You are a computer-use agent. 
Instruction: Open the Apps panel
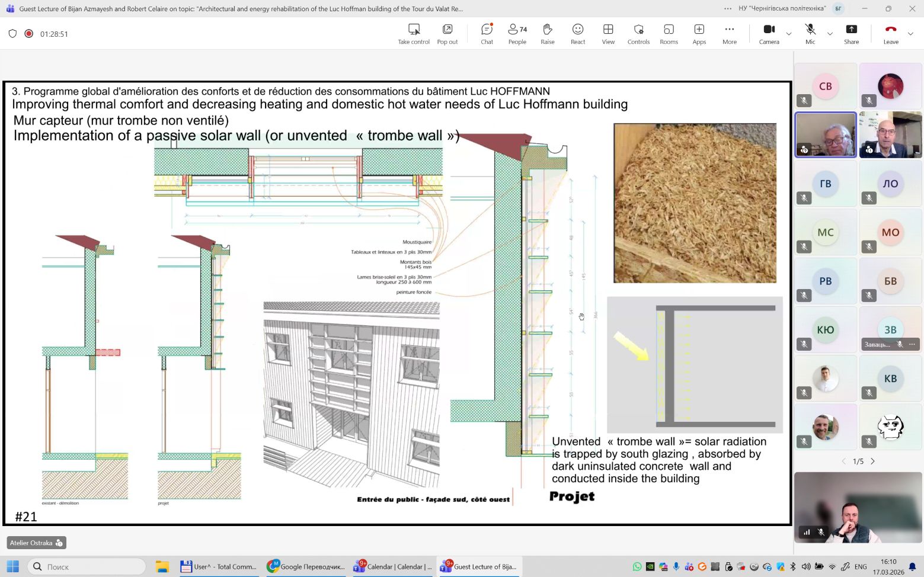click(x=699, y=34)
